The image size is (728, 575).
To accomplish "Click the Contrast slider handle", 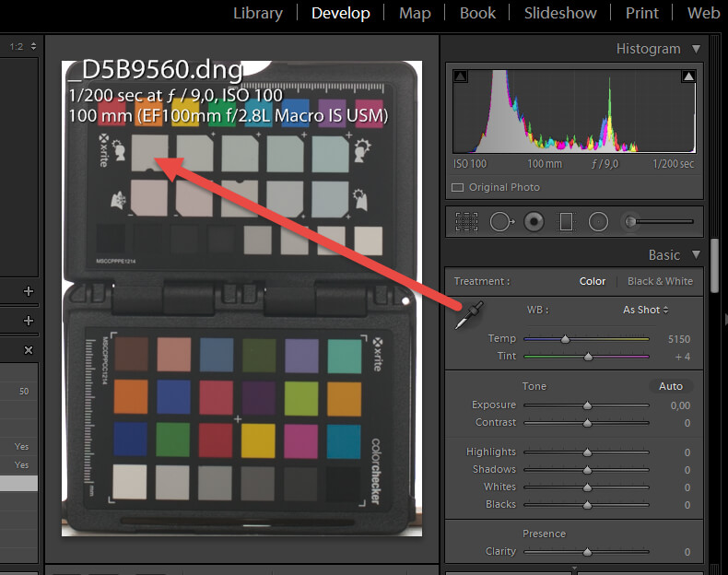I will coord(587,423).
